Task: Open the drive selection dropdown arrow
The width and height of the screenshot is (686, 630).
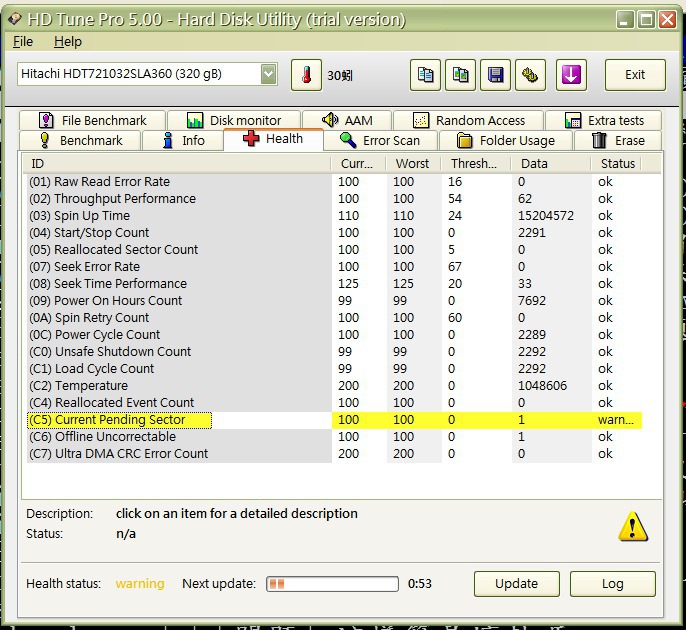Action: [269, 74]
